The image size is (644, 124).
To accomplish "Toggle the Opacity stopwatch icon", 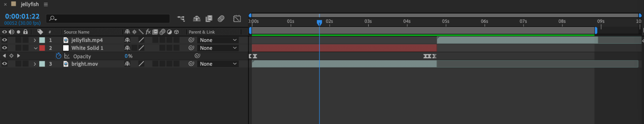I will [58, 56].
